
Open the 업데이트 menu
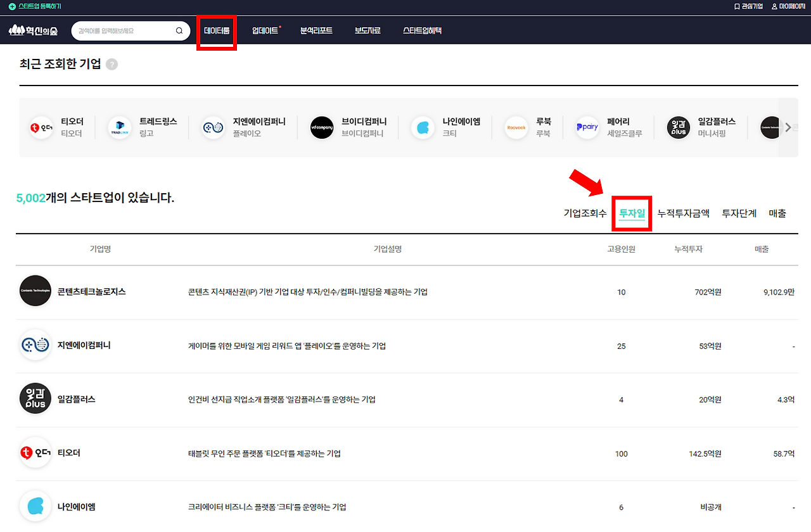pyautogui.click(x=265, y=30)
